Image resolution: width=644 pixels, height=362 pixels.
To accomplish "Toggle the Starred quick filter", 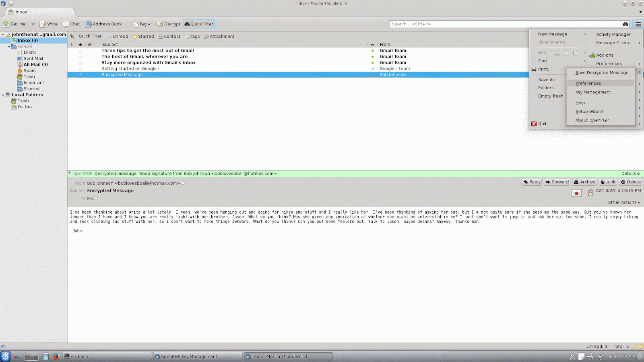I will [143, 36].
